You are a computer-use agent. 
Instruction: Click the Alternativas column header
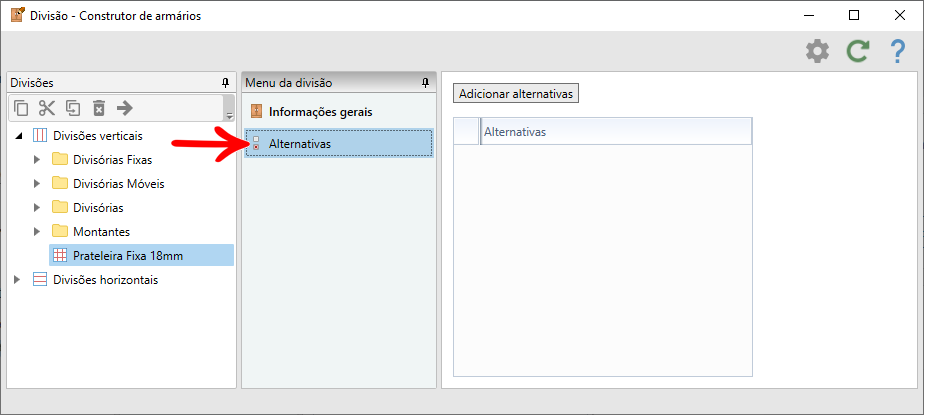(616, 131)
